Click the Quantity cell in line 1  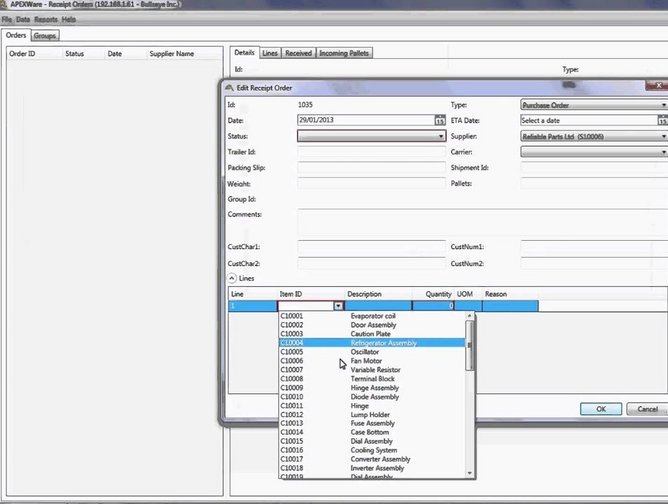pyautogui.click(x=433, y=306)
